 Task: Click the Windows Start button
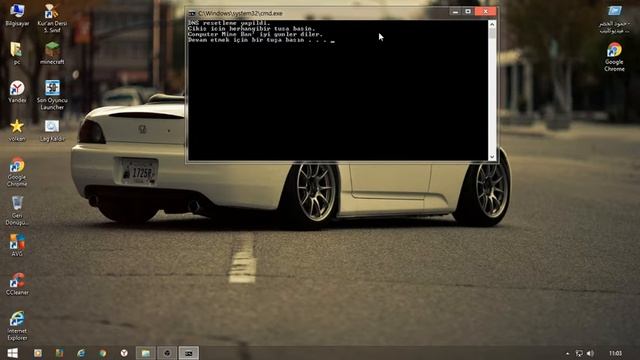13,353
